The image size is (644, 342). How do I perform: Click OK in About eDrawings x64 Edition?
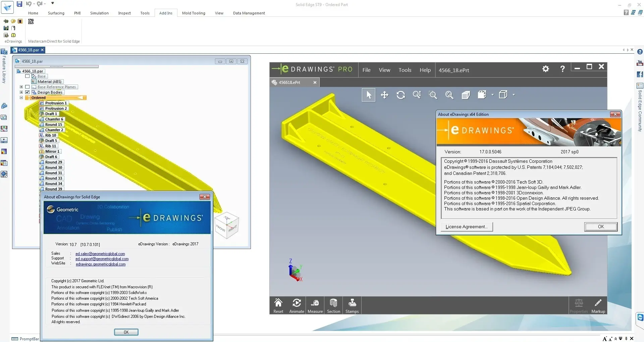[601, 227]
